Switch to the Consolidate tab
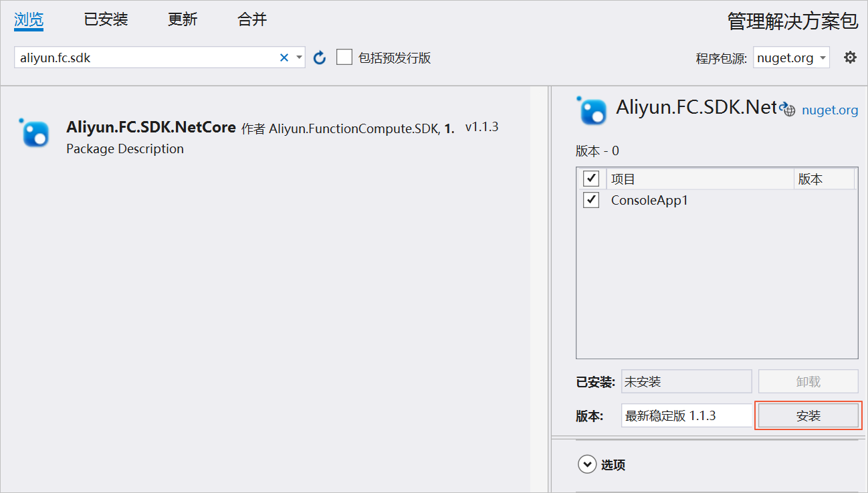 tap(252, 19)
